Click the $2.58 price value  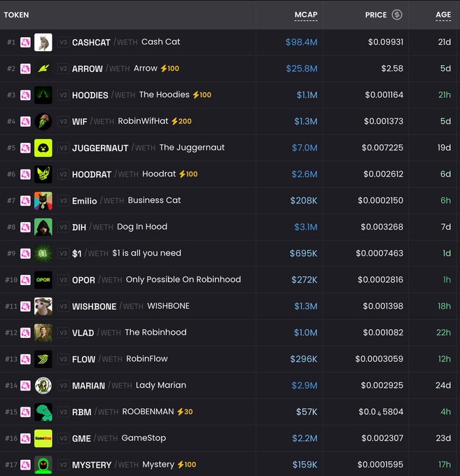coord(392,69)
